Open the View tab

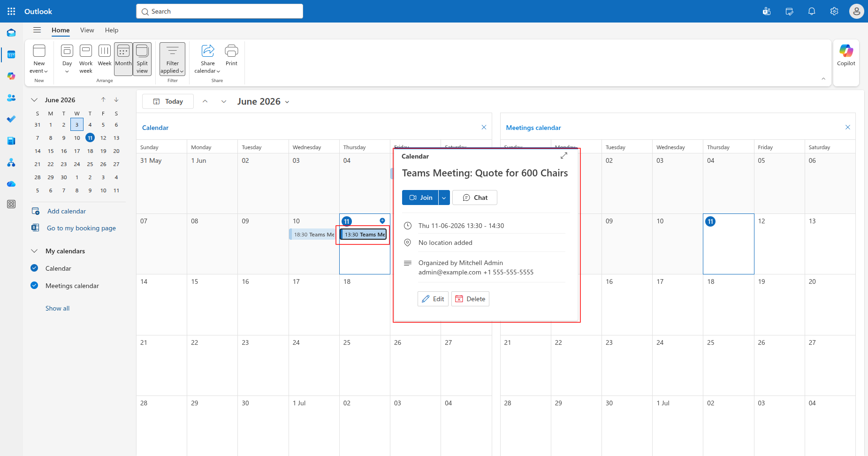tap(87, 30)
